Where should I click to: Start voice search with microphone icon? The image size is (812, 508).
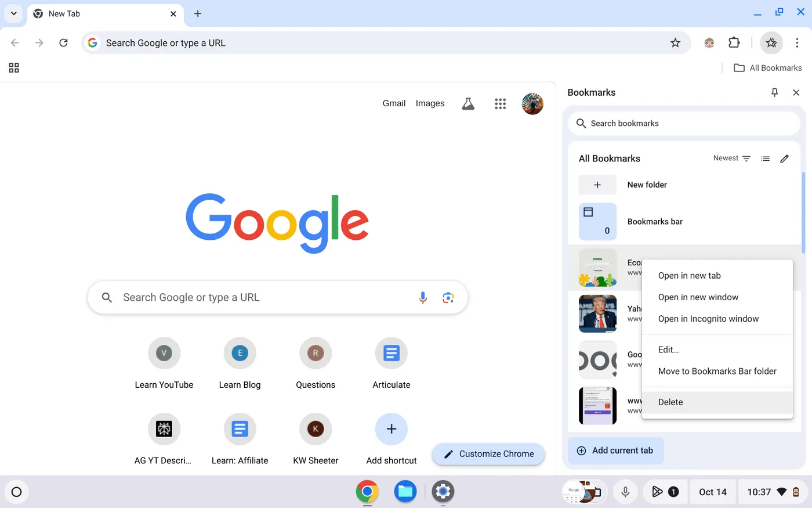pyautogui.click(x=423, y=297)
